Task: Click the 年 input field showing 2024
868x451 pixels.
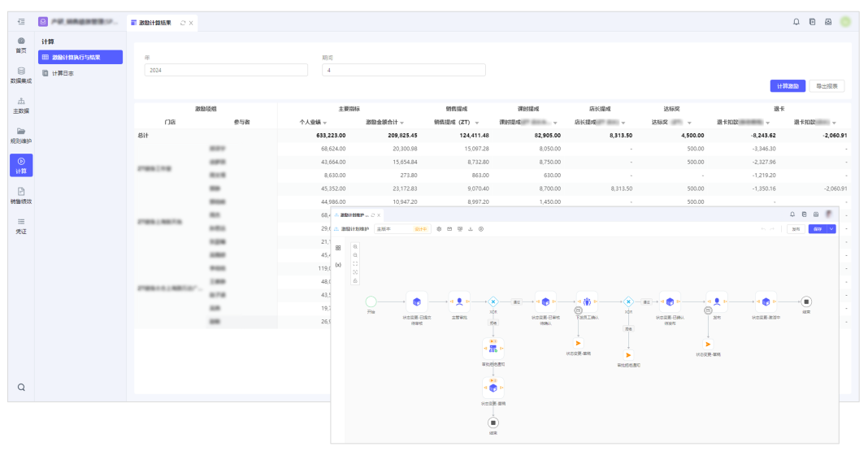Action: click(x=226, y=71)
